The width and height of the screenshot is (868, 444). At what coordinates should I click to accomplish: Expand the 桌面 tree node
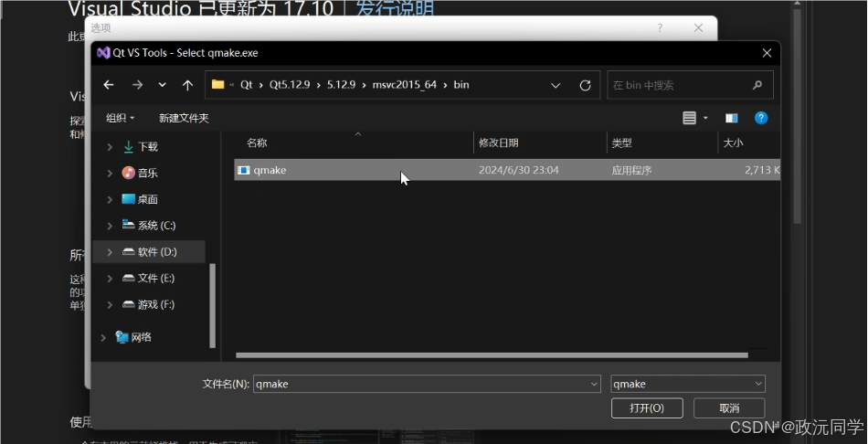(x=110, y=199)
